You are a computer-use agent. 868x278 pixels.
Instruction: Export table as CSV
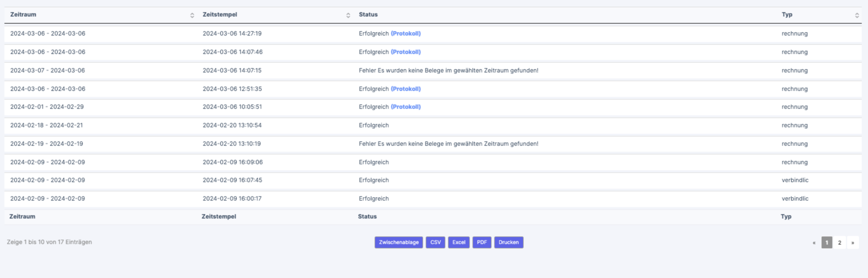(x=435, y=242)
